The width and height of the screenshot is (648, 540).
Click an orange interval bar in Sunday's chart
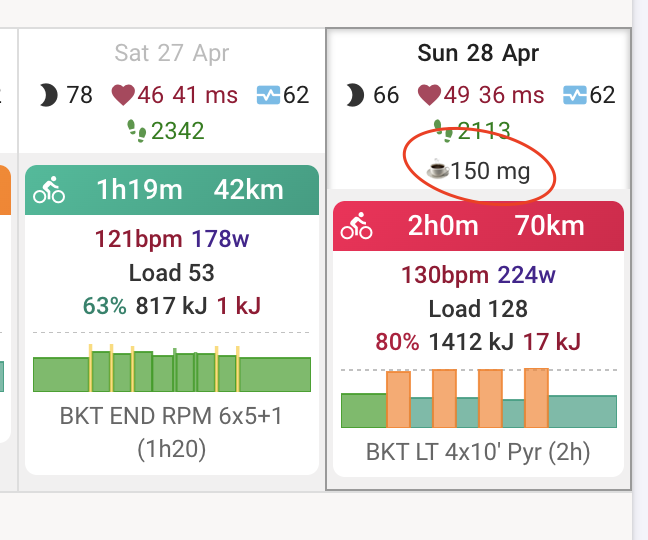pyautogui.click(x=398, y=399)
